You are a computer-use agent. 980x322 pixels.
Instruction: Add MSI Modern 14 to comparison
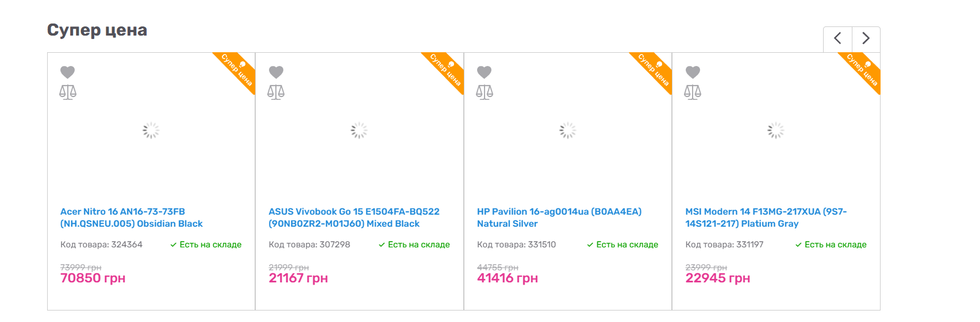(693, 92)
